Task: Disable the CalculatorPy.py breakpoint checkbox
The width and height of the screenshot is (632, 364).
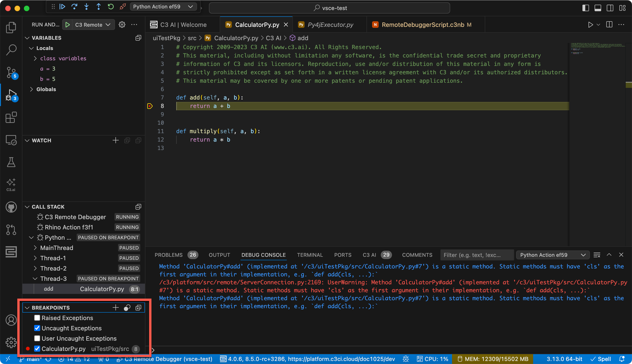Action: pos(37,349)
